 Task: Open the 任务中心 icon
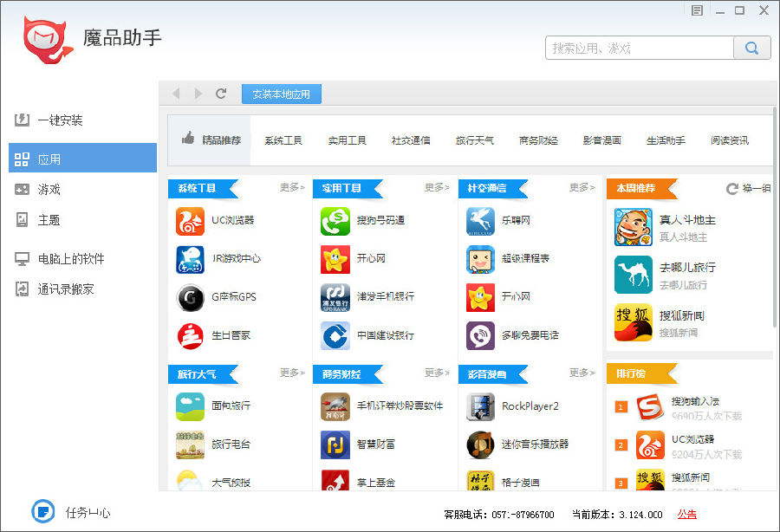(x=43, y=511)
